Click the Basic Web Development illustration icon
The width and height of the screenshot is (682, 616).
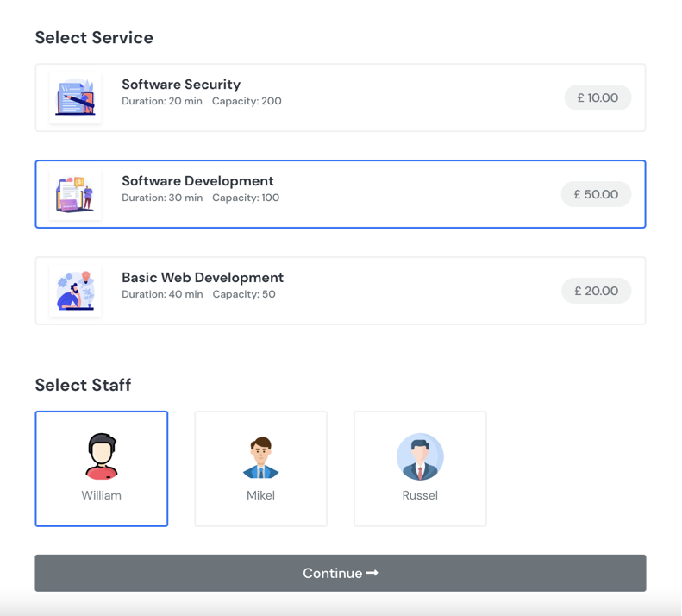click(x=75, y=291)
